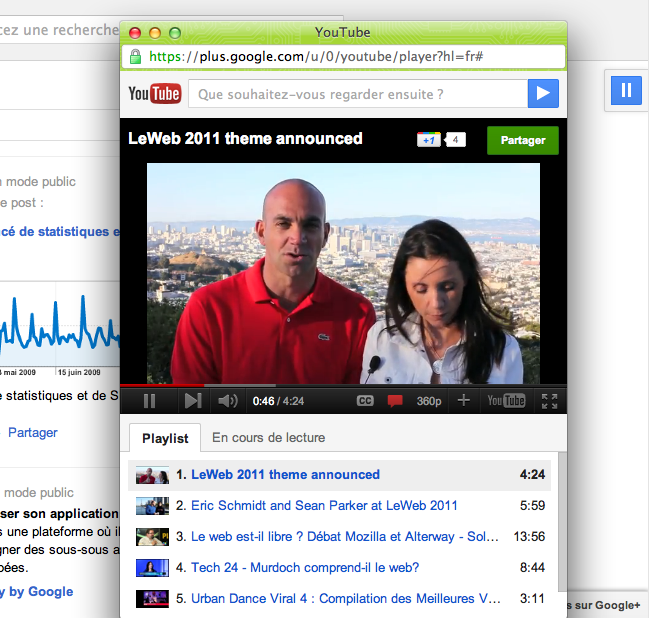Click the blue search play button
Screen dimensions: 649x618
(542, 94)
